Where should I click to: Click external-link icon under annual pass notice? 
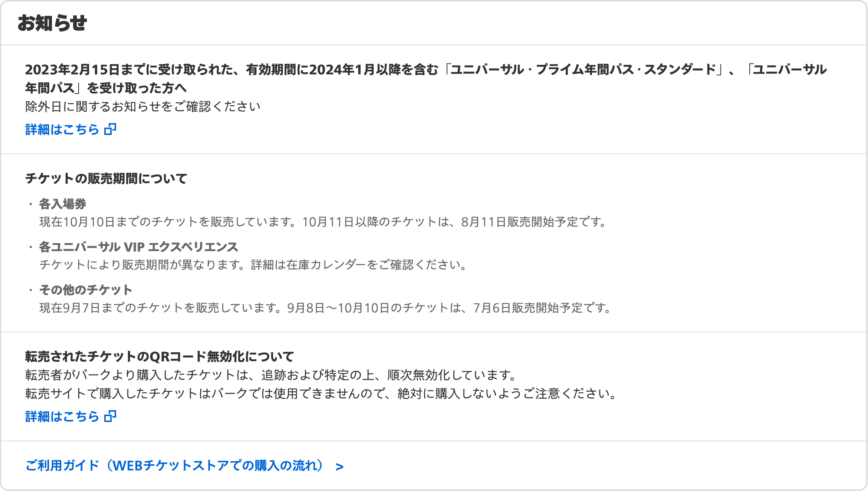(110, 129)
